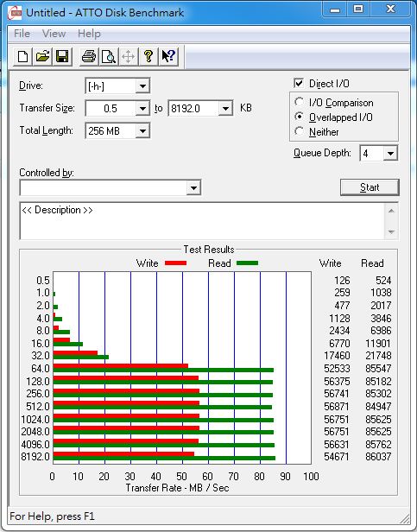Minimize the ATTO Disk Benchmark window
This screenshot has width=417, height=532.
click(x=335, y=9)
